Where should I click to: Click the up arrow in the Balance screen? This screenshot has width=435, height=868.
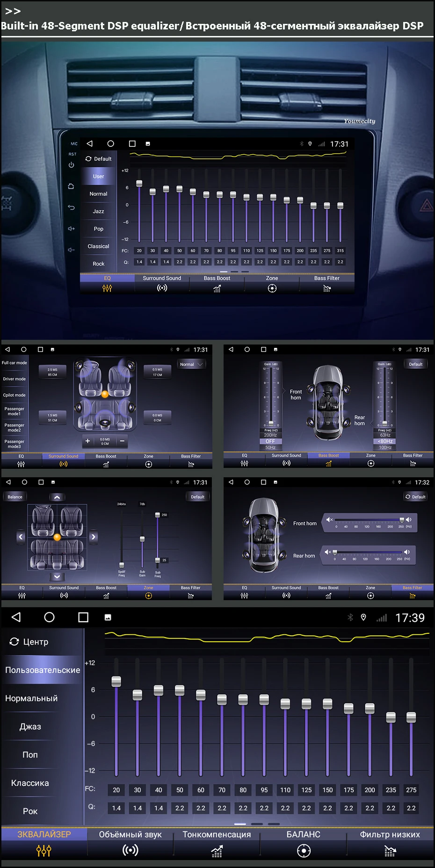(57, 497)
